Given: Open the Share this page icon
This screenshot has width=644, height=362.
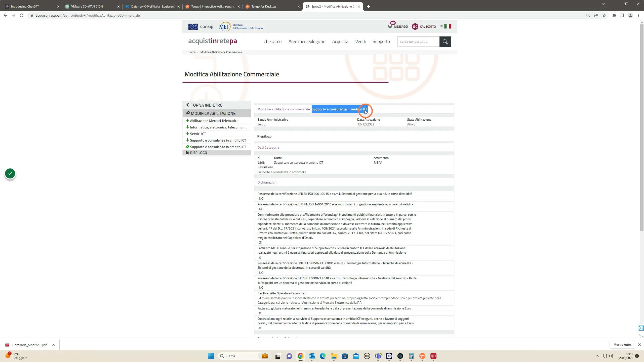Looking at the screenshot, I should pyautogui.click(x=596, y=15).
